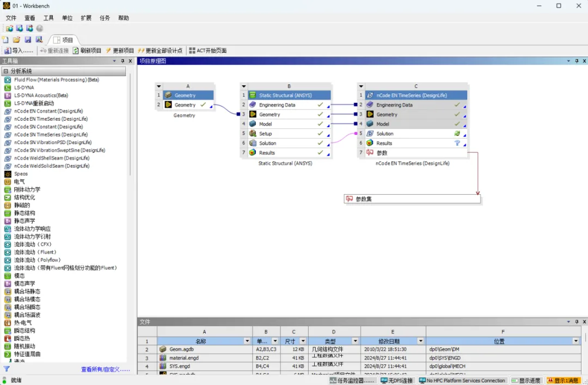Open the system B header dropdown arrow
Image resolution: width=588 pixels, height=385 pixels.
click(244, 86)
